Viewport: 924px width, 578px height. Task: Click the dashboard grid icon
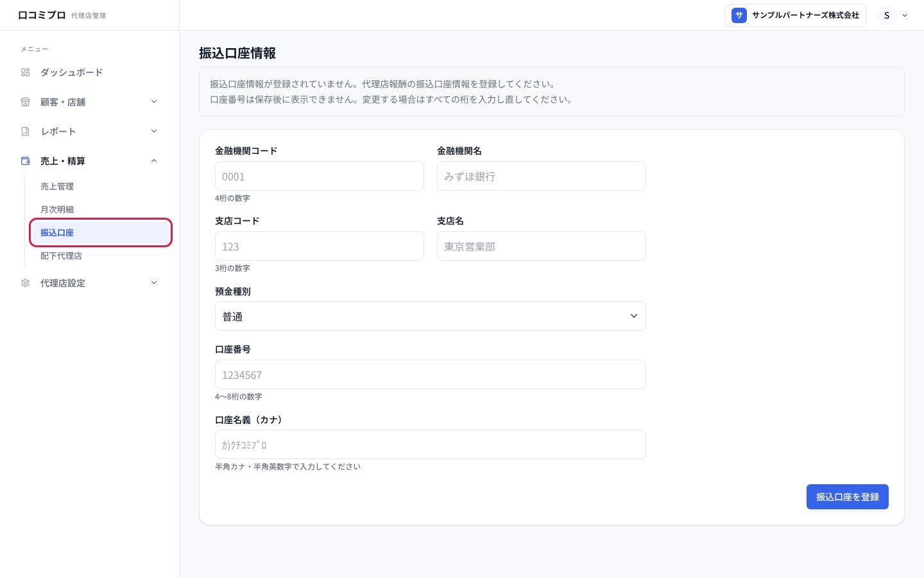(26, 73)
